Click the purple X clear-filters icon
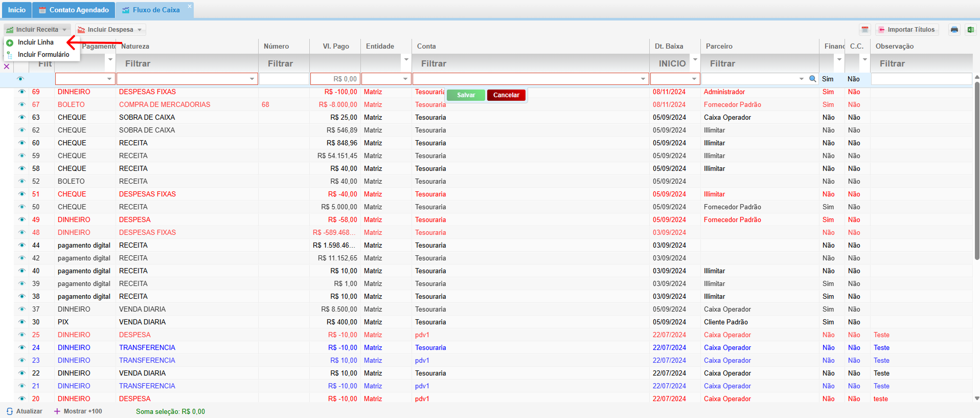The width and height of the screenshot is (980, 418). point(7,67)
